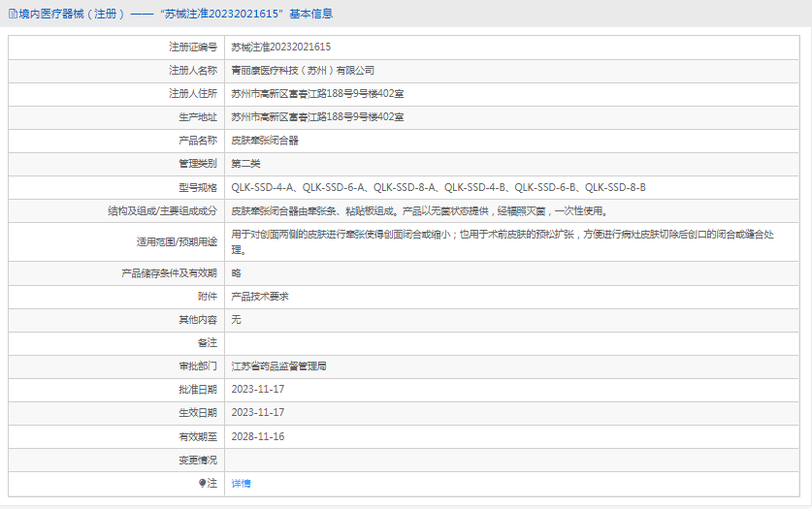Click the 其他内容 label
Image resolution: width=812 pixels, height=509 pixels.
tap(198, 320)
